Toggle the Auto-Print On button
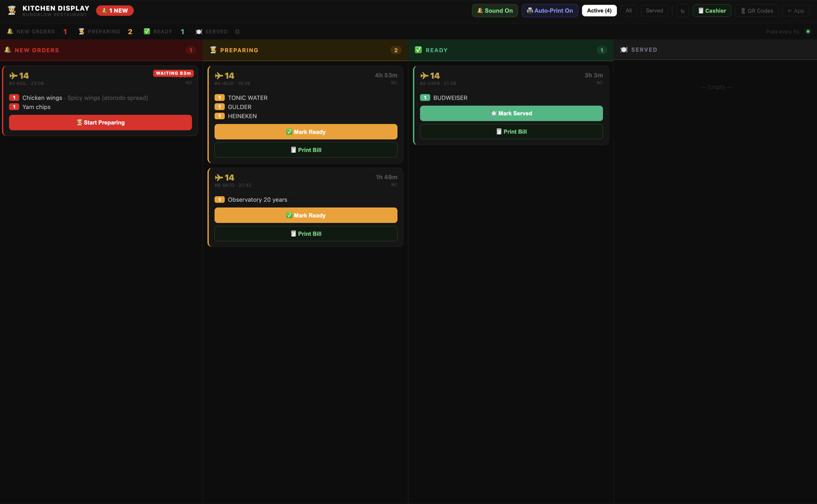 (549, 11)
